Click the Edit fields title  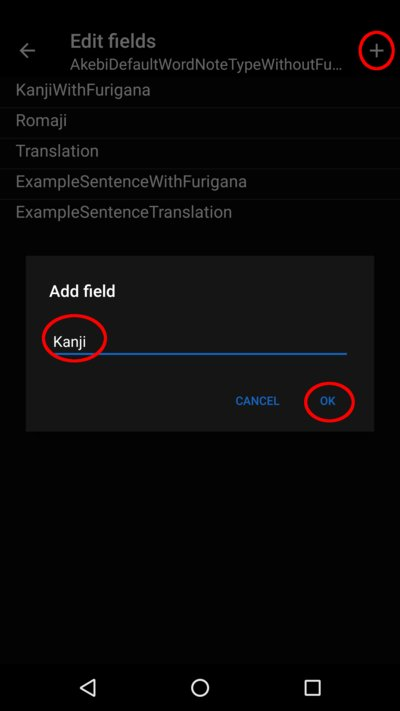pos(113,42)
